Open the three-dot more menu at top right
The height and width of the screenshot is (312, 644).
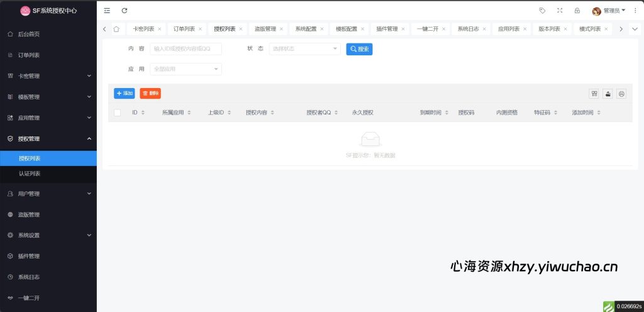pyautogui.click(x=635, y=11)
